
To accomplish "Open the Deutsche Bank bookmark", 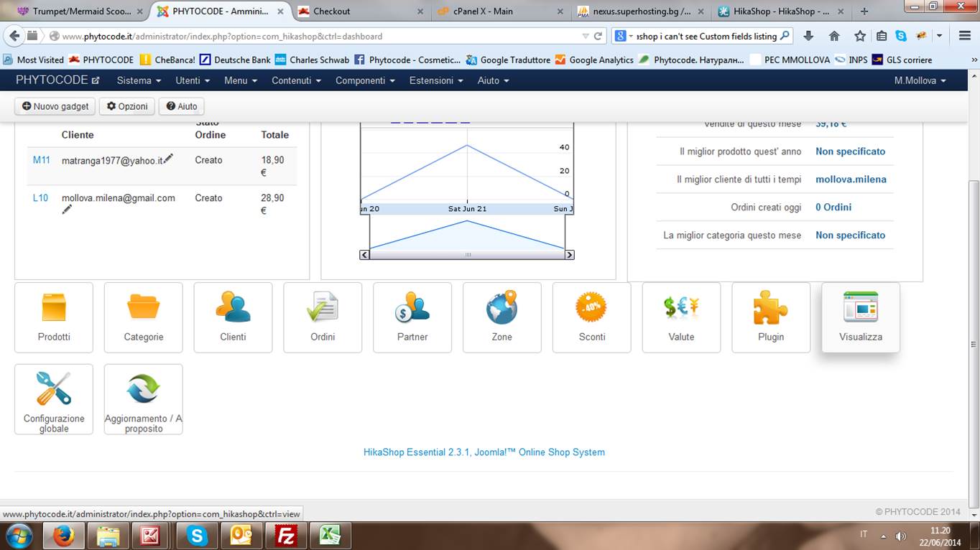I will (235, 60).
